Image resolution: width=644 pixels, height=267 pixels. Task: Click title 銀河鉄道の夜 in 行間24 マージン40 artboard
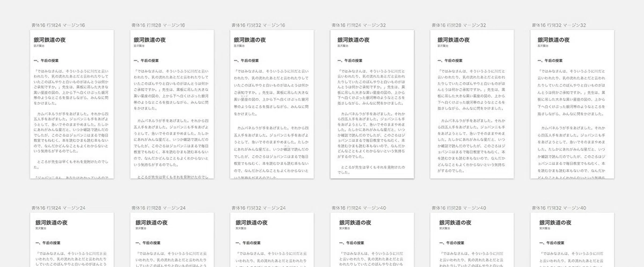(x=355, y=222)
